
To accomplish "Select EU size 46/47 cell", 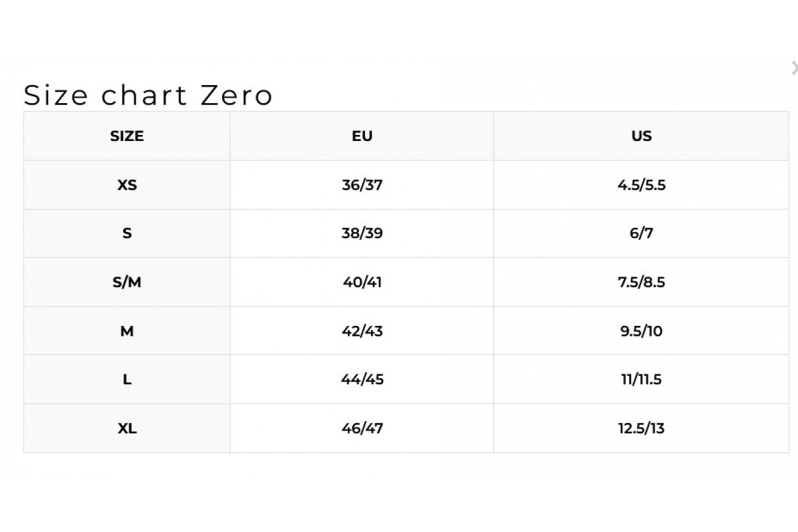I will tap(362, 428).
